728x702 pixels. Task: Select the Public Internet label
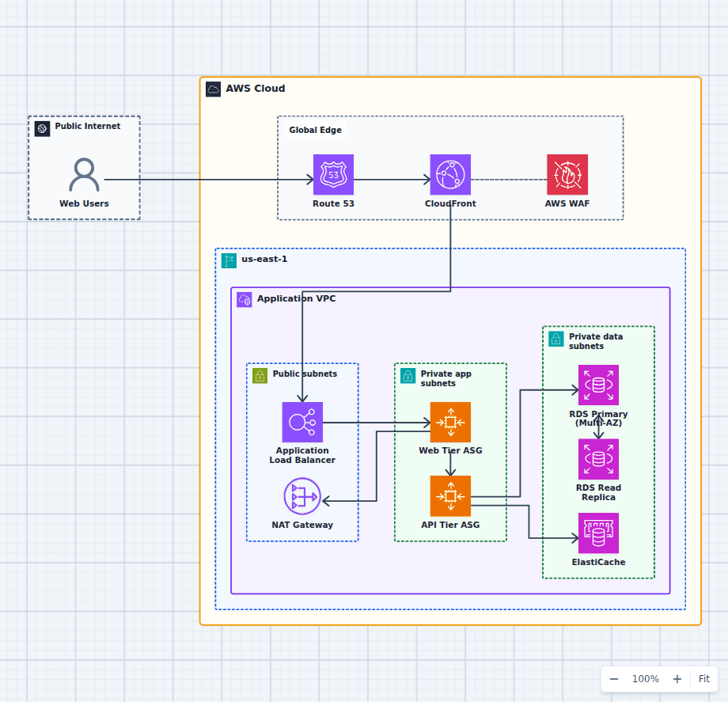click(87, 126)
